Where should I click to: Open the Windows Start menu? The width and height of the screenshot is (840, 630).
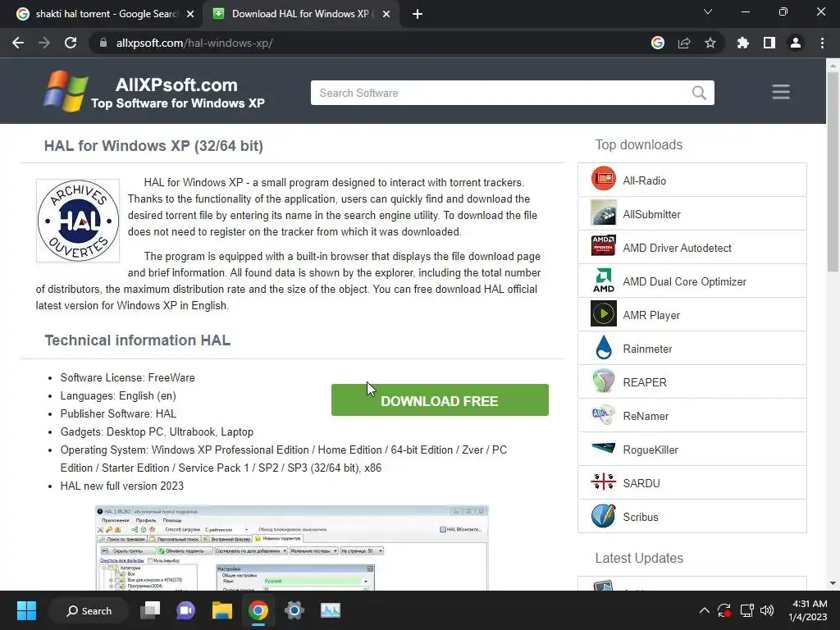(x=26, y=610)
